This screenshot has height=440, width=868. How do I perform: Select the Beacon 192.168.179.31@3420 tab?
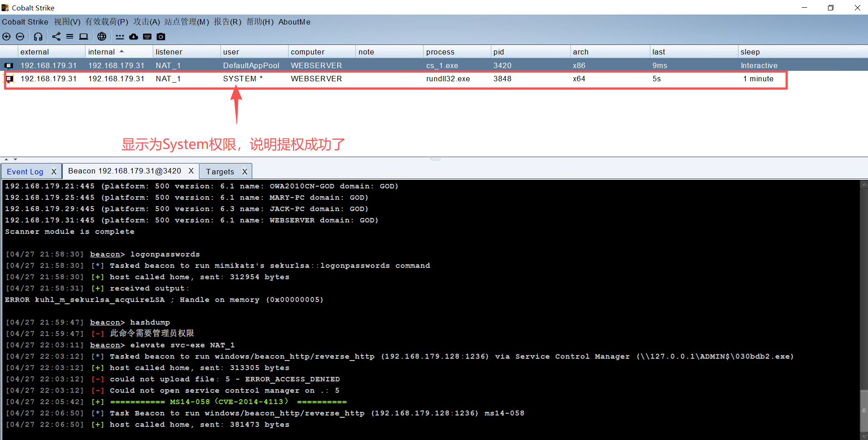tap(125, 171)
